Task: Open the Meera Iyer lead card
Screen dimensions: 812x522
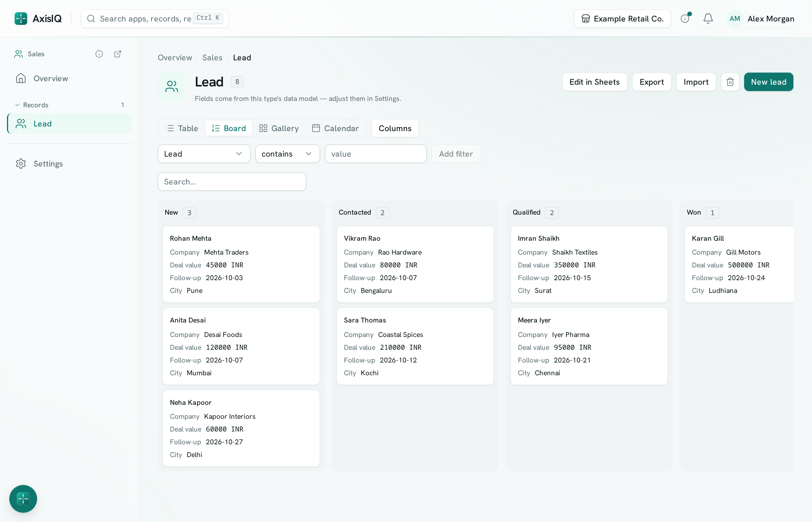Action: point(589,346)
